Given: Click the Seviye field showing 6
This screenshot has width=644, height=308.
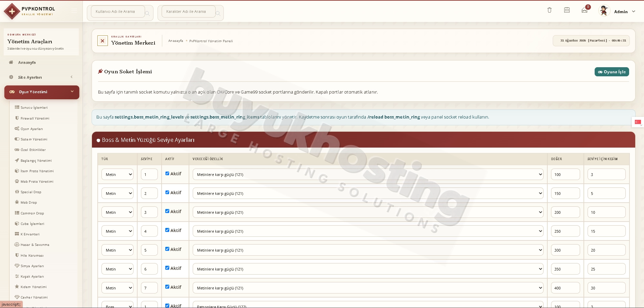Looking at the screenshot, I should coord(149,269).
